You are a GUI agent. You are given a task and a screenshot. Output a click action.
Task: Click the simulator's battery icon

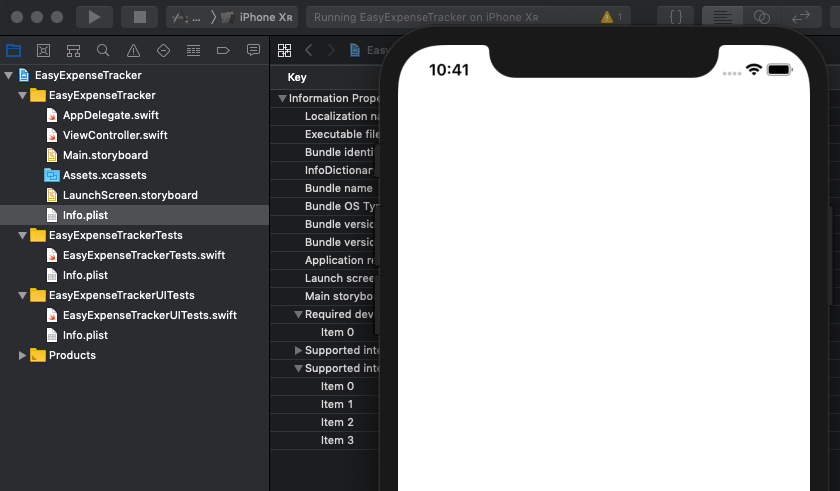pyautogui.click(x=779, y=70)
